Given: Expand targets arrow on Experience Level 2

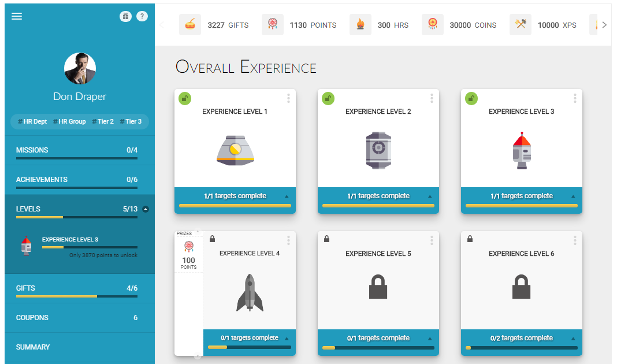Looking at the screenshot, I should pos(430,196).
